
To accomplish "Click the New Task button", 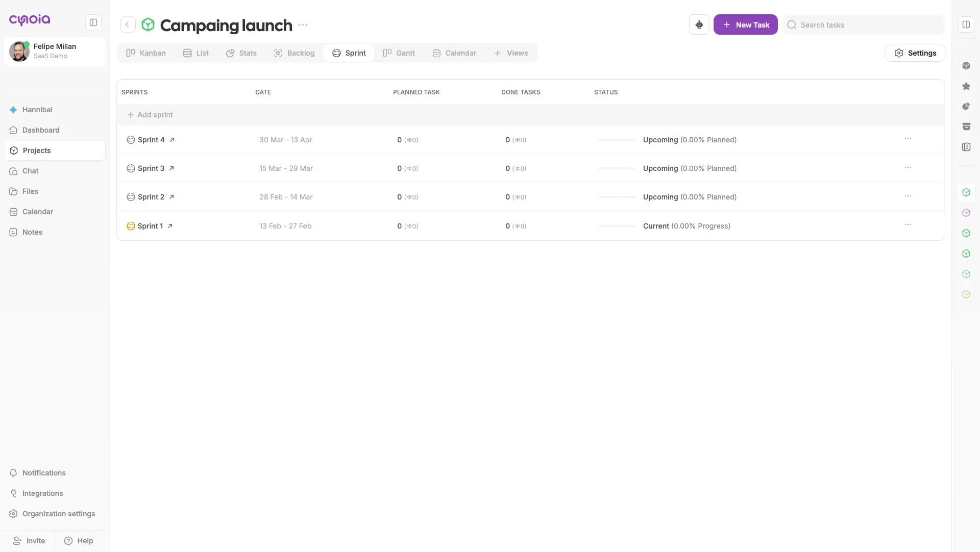I will point(745,24).
